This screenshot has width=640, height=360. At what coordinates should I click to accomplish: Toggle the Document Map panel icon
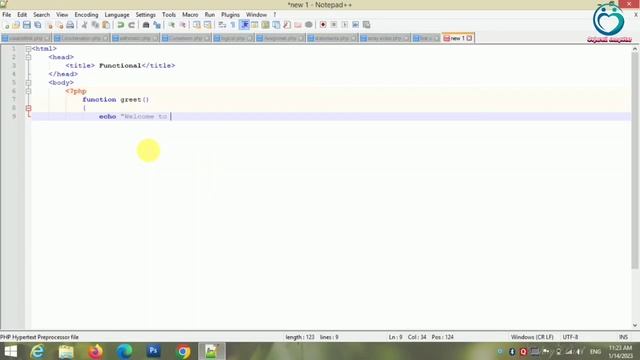coord(265,25)
